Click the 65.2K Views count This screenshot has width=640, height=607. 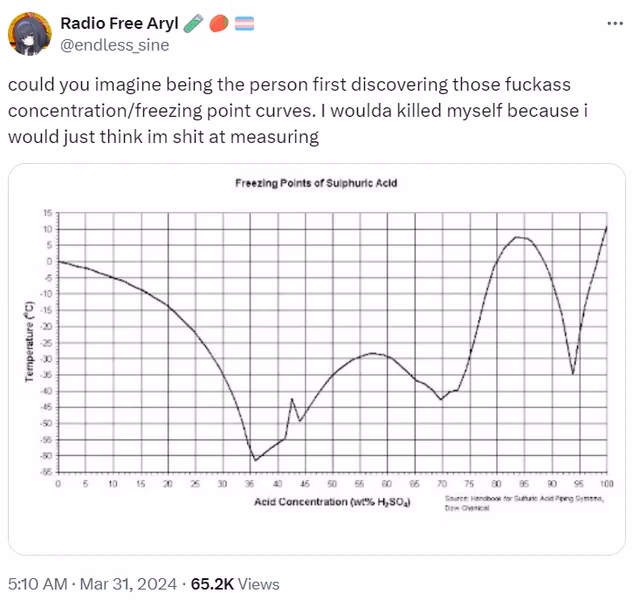pos(235,584)
